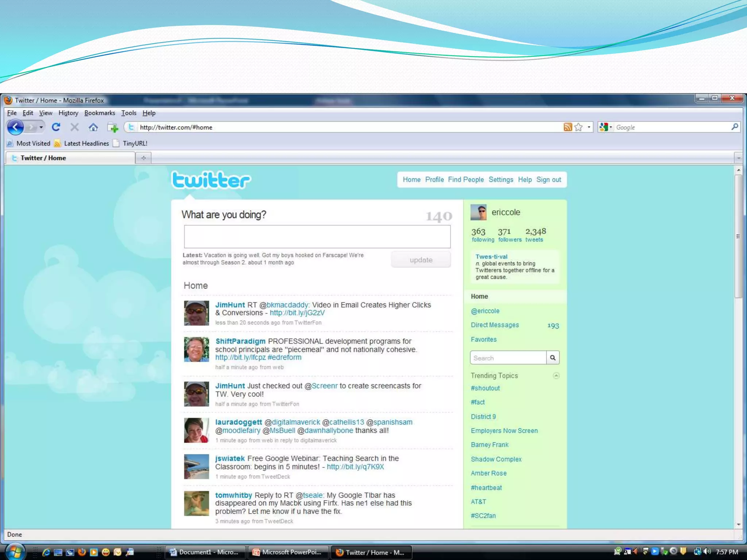747x560 pixels.
Task: Click inside the What are you doing box
Action: [x=317, y=237]
